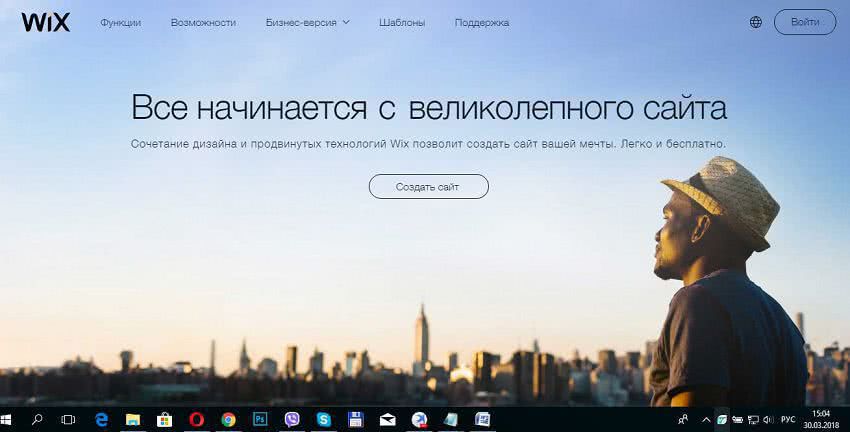Click the Windows Task View icon

tap(69, 420)
